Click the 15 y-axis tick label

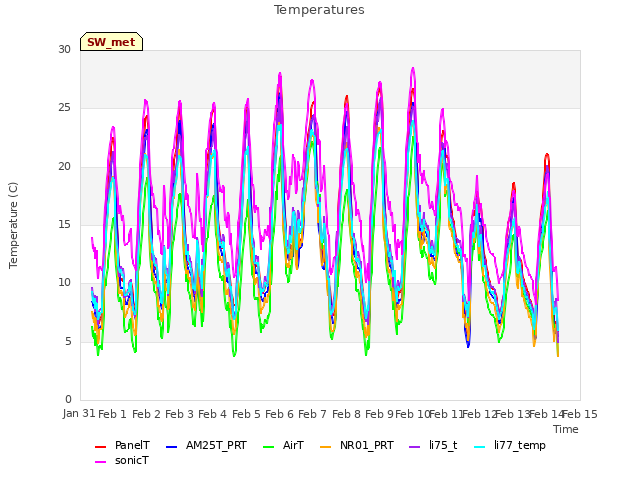64,224
